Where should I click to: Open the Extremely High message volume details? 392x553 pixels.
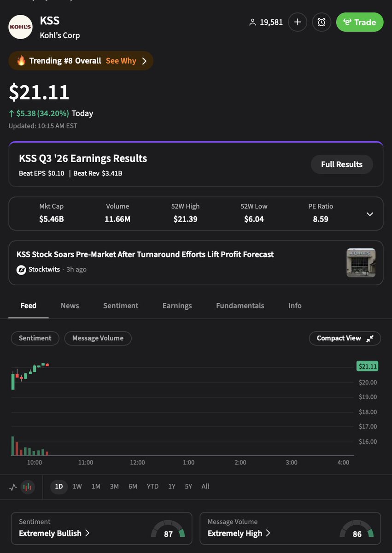[x=239, y=533]
